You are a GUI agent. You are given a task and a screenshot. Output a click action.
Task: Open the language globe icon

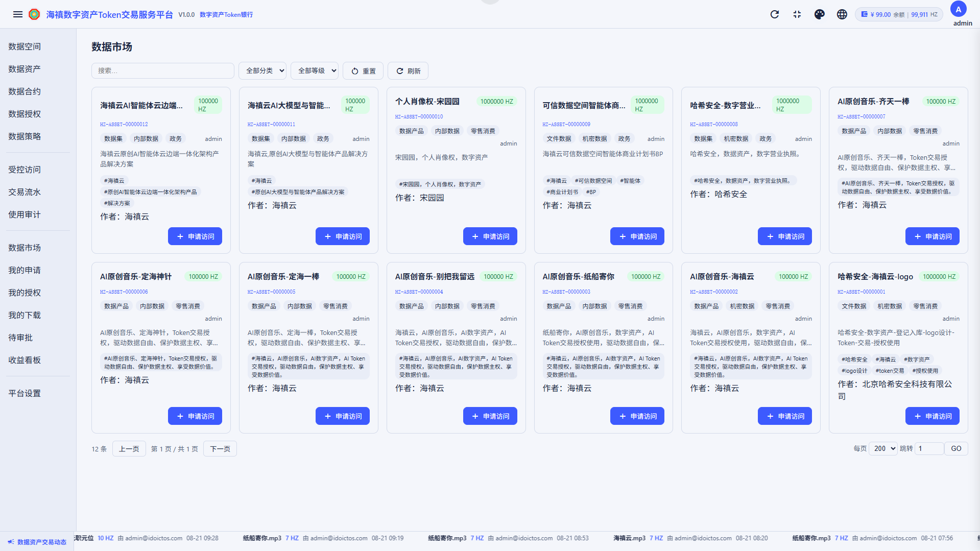coord(842,14)
